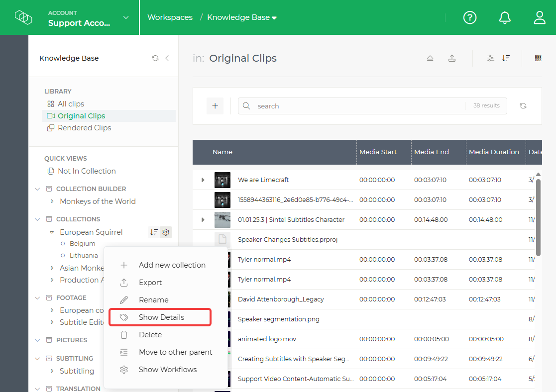Open the Knowledge Base breadcrumb dropdown
556x392 pixels.
[x=274, y=18]
